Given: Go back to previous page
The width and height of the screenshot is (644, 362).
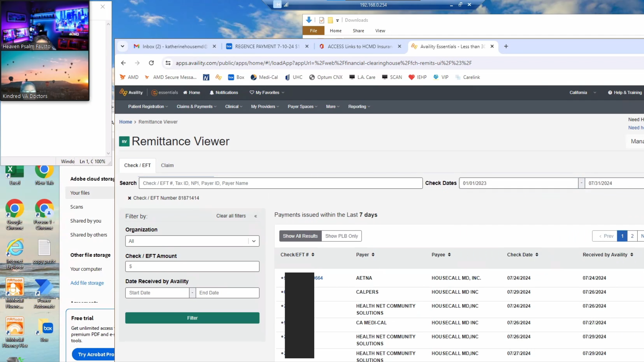Looking at the screenshot, I should pyautogui.click(x=123, y=63).
